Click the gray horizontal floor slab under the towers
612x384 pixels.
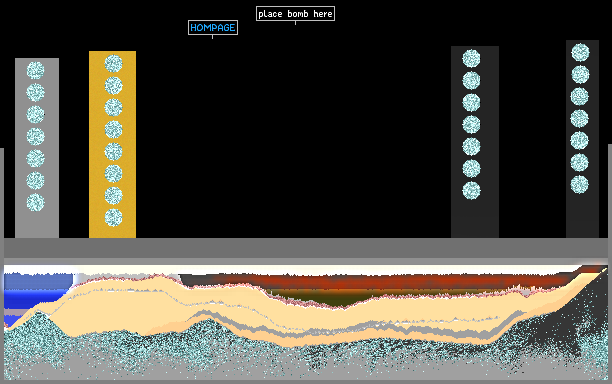click(x=306, y=247)
